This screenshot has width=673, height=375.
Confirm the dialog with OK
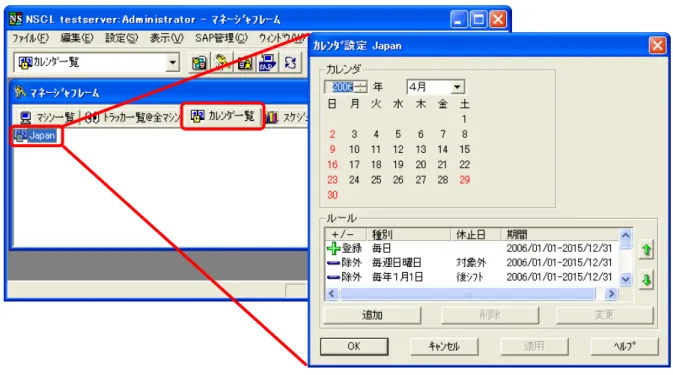tap(354, 346)
